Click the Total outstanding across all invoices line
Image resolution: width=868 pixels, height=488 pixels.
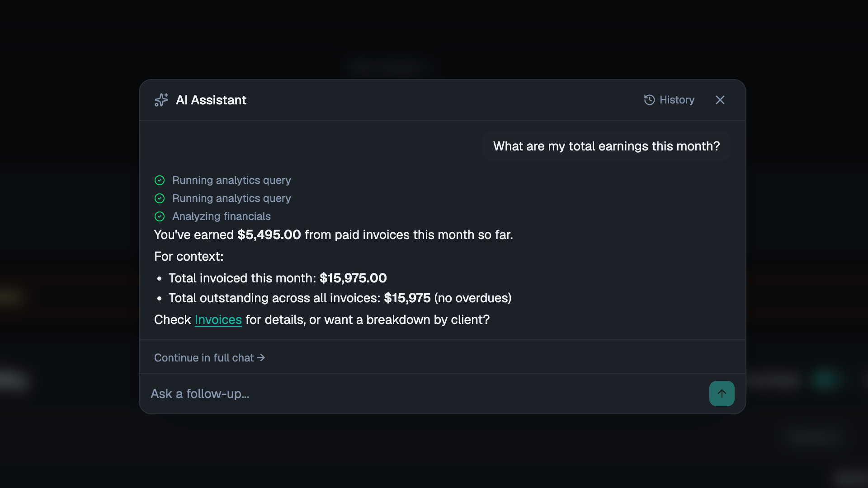pyautogui.click(x=340, y=298)
